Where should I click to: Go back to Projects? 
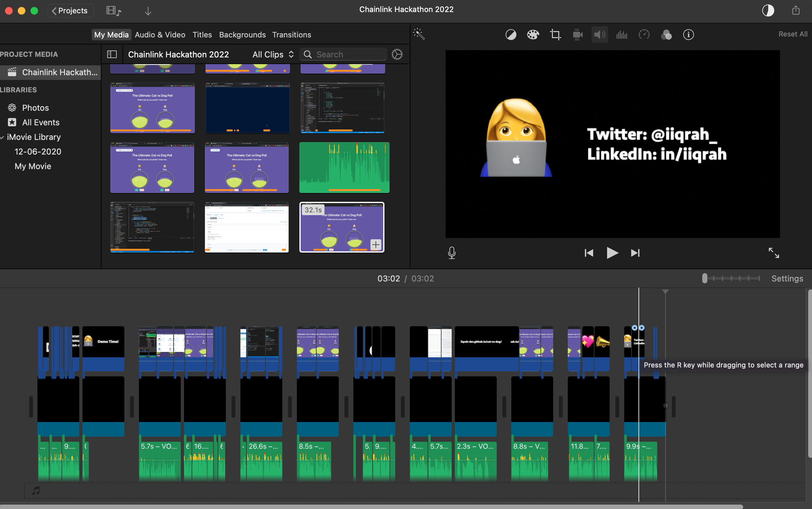click(x=70, y=11)
